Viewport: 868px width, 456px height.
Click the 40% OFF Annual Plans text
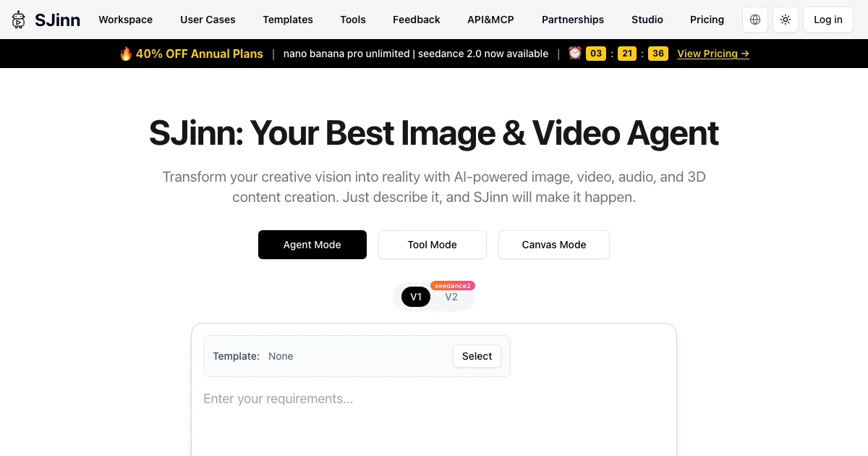(x=200, y=54)
